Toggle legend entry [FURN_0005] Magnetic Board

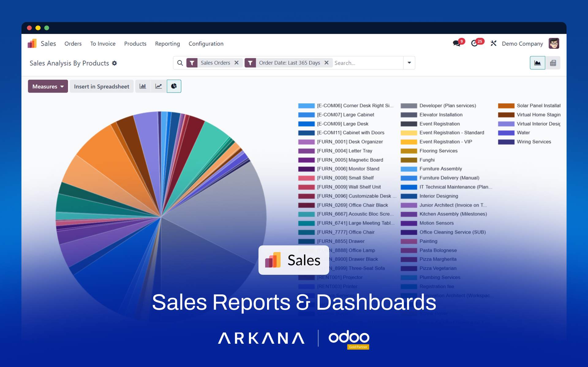pyautogui.click(x=341, y=160)
